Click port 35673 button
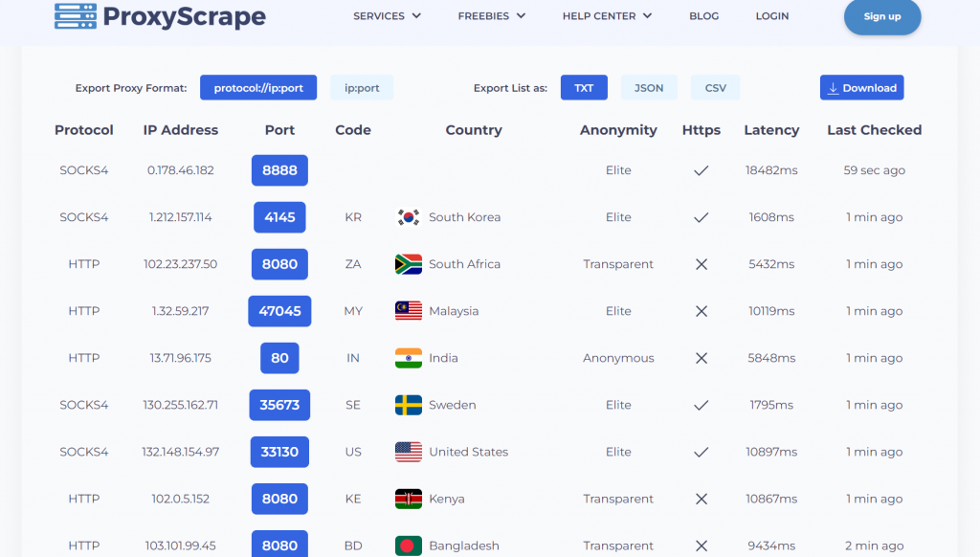Screen dimensions: 980x557 pos(279,405)
